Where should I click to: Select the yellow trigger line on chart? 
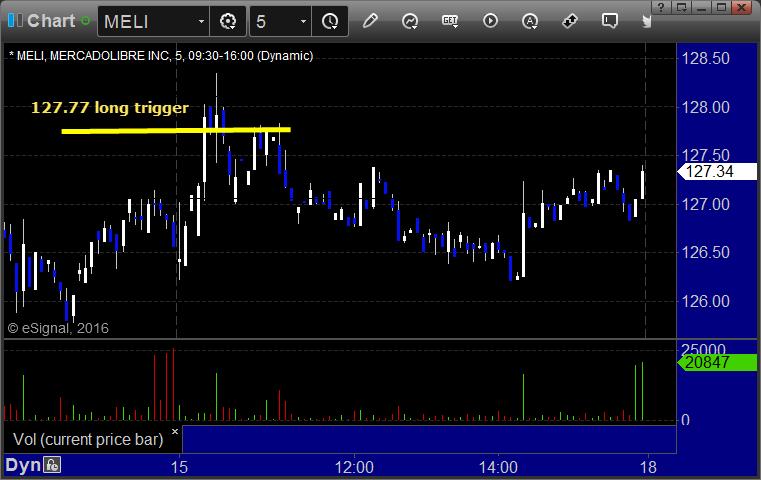(x=176, y=130)
